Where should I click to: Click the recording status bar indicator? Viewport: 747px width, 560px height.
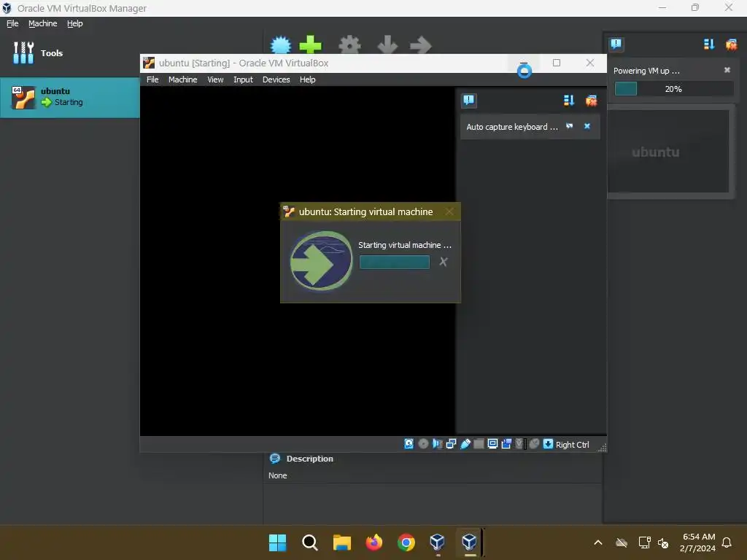tap(506, 444)
